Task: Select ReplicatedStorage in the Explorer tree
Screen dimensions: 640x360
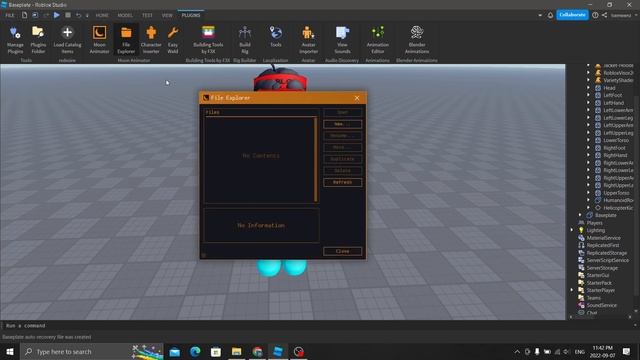Action: tap(607, 253)
